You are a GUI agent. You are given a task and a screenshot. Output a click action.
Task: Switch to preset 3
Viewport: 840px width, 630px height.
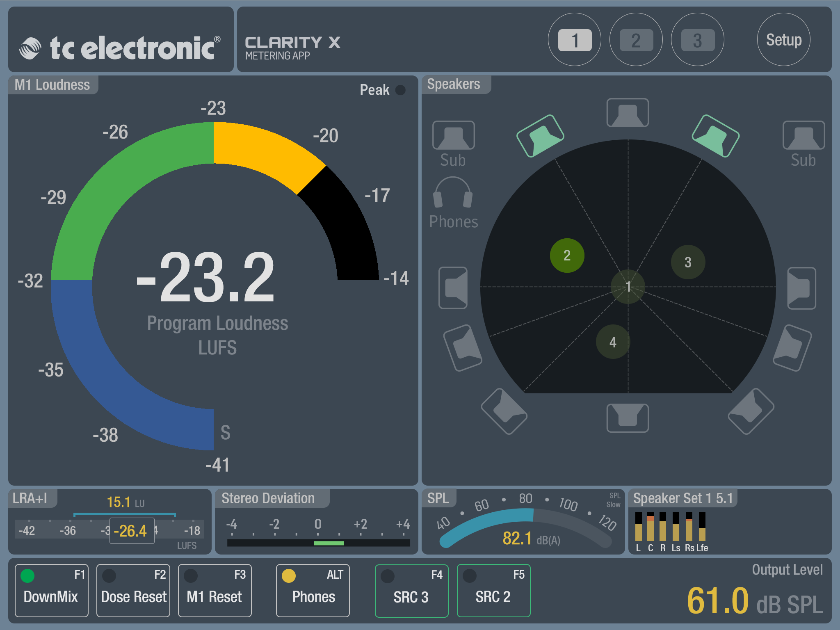(x=698, y=40)
